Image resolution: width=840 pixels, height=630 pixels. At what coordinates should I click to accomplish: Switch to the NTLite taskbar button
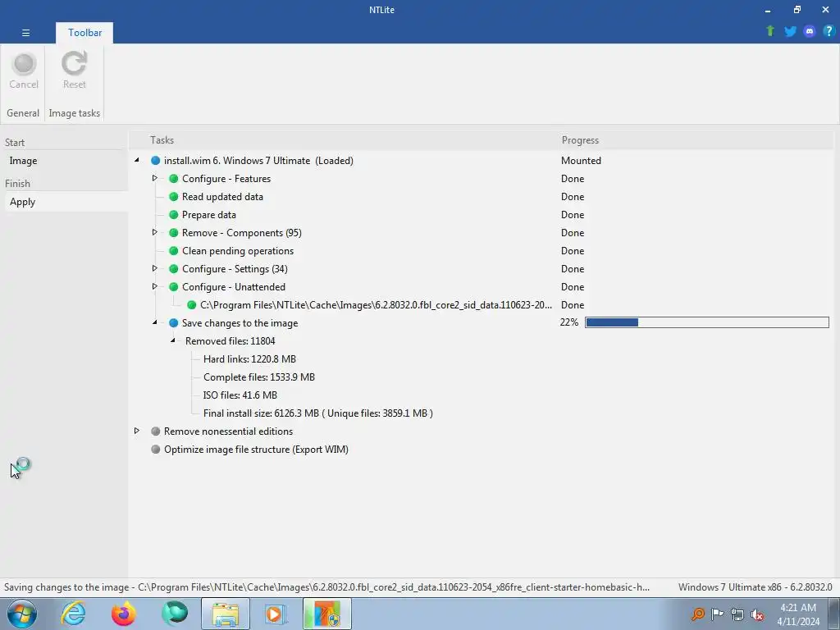pyautogui.click(x=326, y=614)
